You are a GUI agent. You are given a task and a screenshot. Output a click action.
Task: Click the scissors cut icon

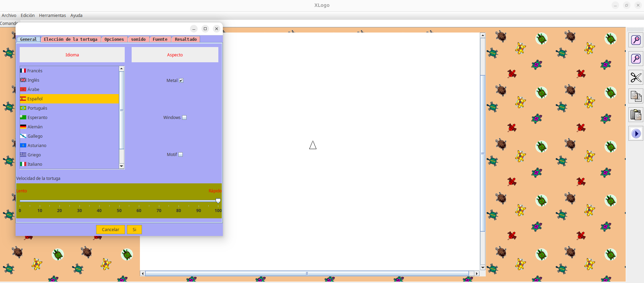click(x=636, y=77)
